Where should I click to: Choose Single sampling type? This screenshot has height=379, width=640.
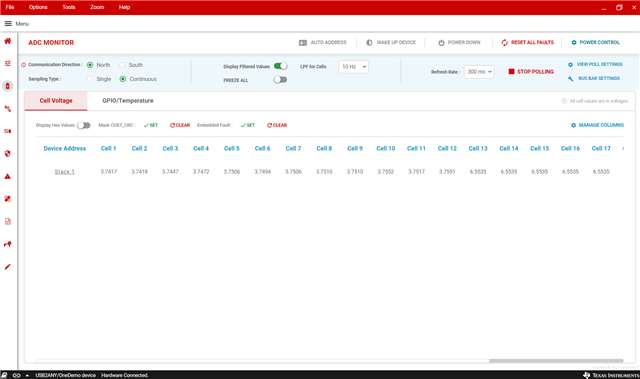[90, 79]
